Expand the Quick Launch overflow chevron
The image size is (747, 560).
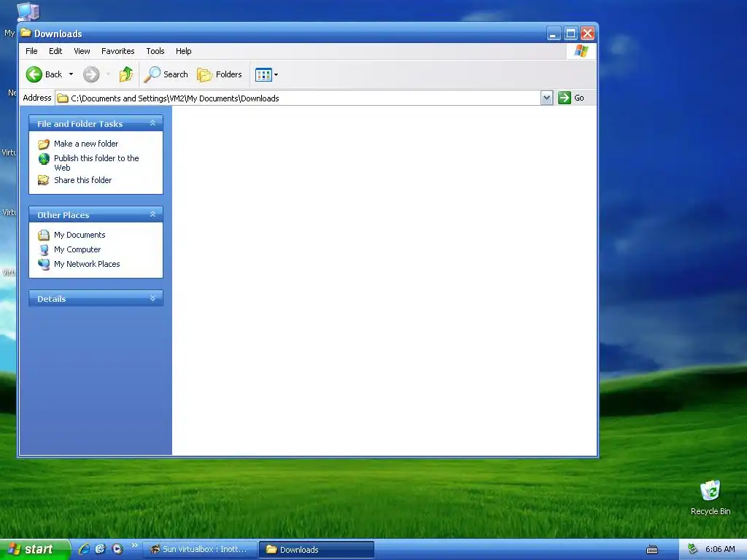point(134,545)
